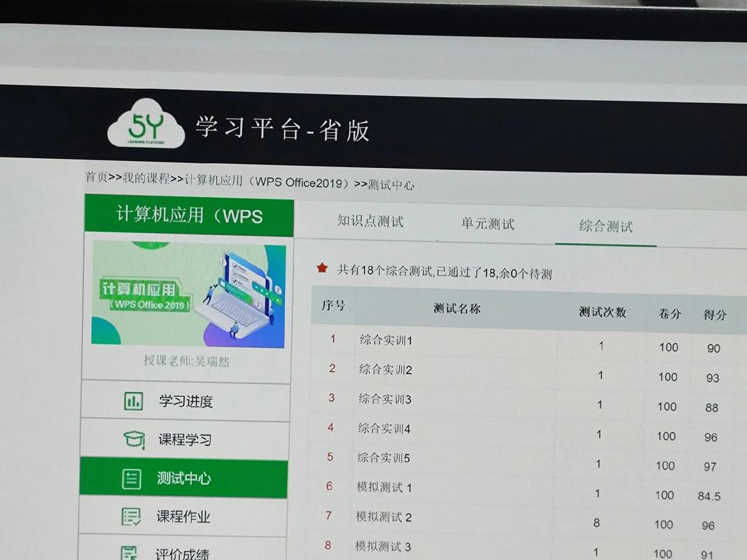Click the 课程作业 checklist icon
Viewport: 747px width, 560px height.
point(131,517)
